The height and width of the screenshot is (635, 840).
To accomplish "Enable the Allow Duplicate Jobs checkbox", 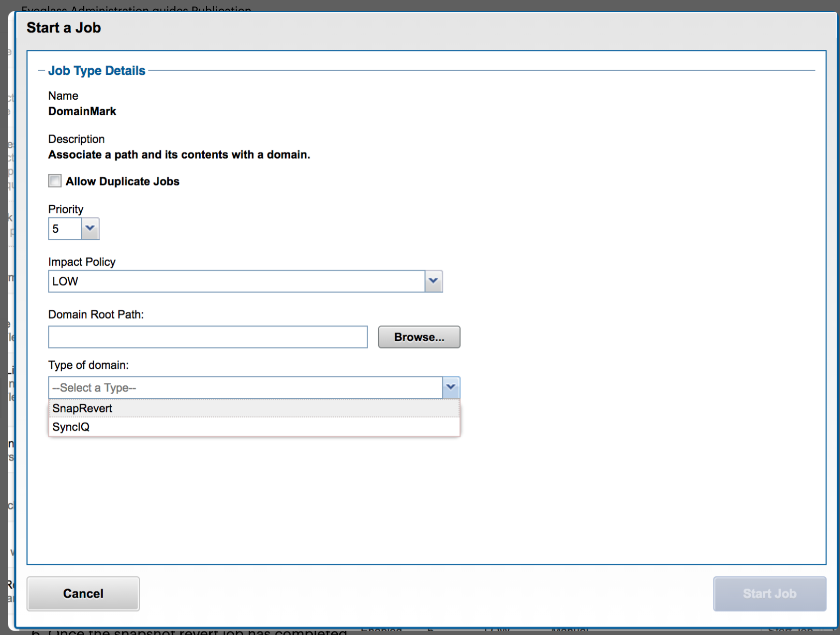I will coord(55,180).
